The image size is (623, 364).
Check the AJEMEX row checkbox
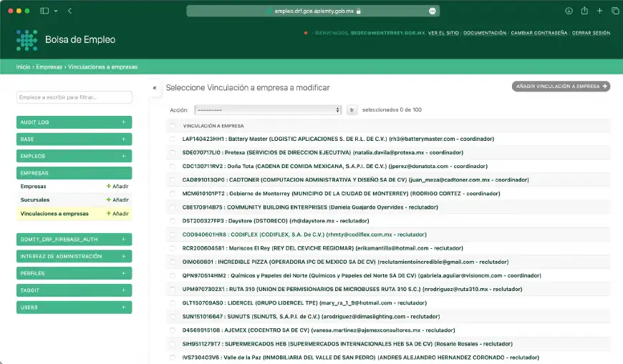(x=173, y=330)
